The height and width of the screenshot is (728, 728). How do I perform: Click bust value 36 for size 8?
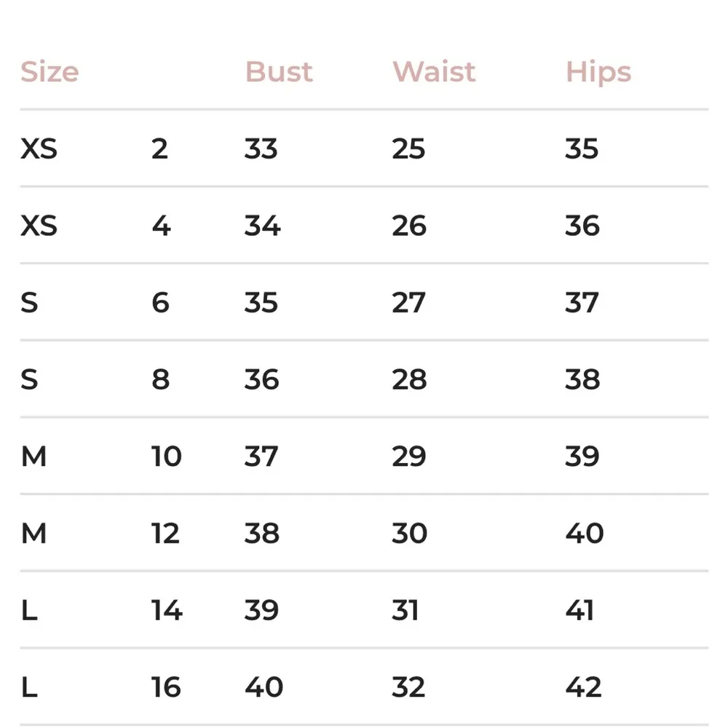point(261,379)
